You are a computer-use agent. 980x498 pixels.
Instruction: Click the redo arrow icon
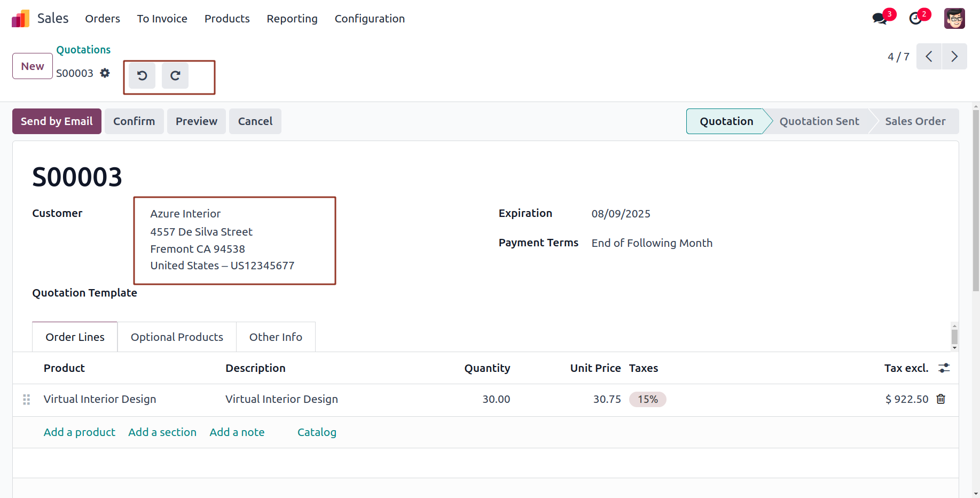(175, 76)
